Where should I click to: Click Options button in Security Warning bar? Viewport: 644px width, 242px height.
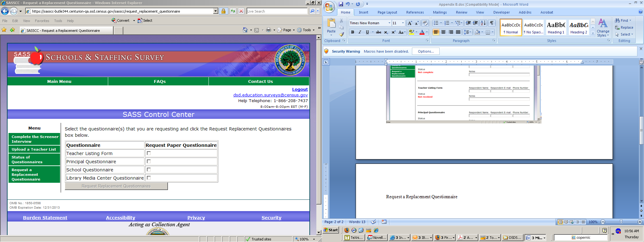426,51
